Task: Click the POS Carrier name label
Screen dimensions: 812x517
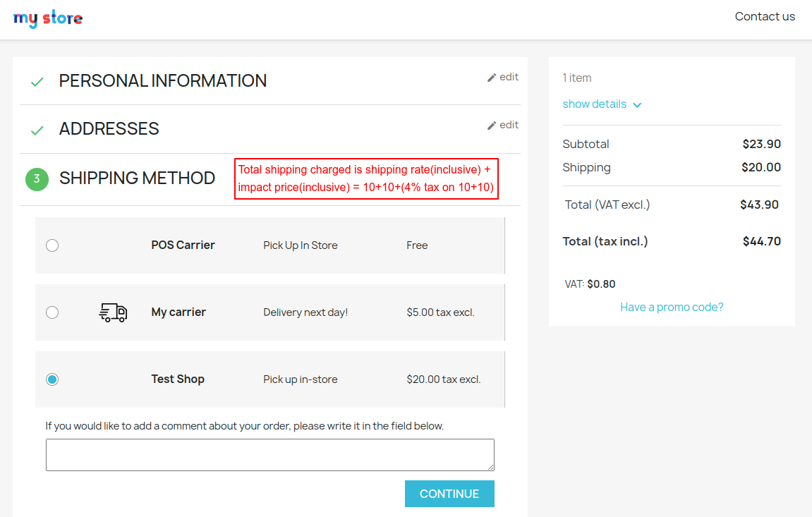Action: tap(183, 245)
